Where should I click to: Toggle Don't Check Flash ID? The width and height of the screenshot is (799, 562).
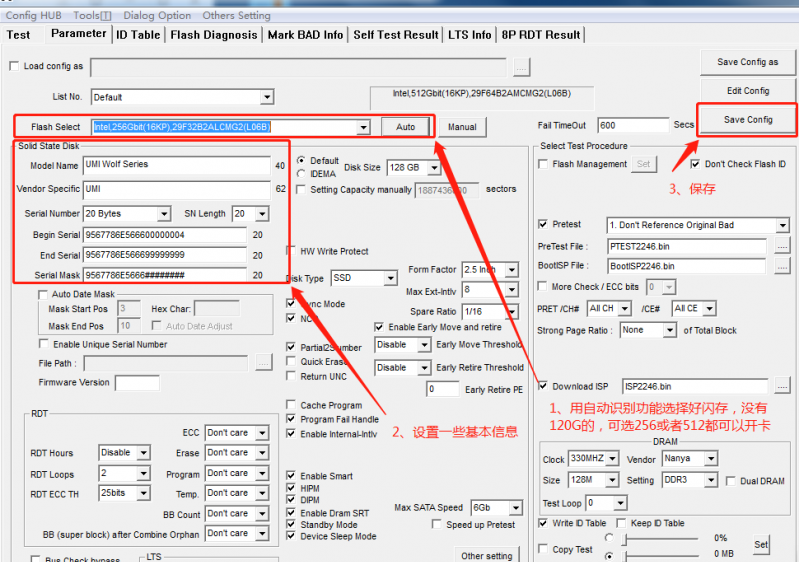pyautogui.click(x=696, y=164)
